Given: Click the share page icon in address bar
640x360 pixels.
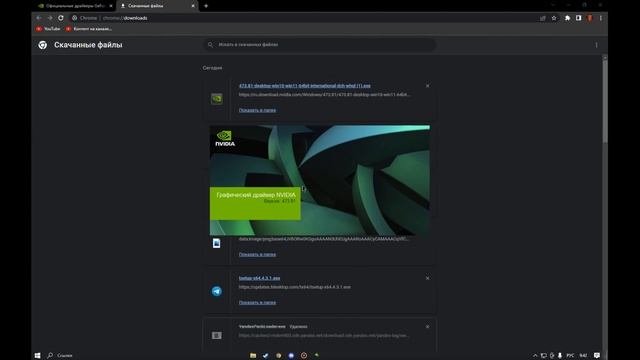Looking at the screenshot, I should (542, 18).
